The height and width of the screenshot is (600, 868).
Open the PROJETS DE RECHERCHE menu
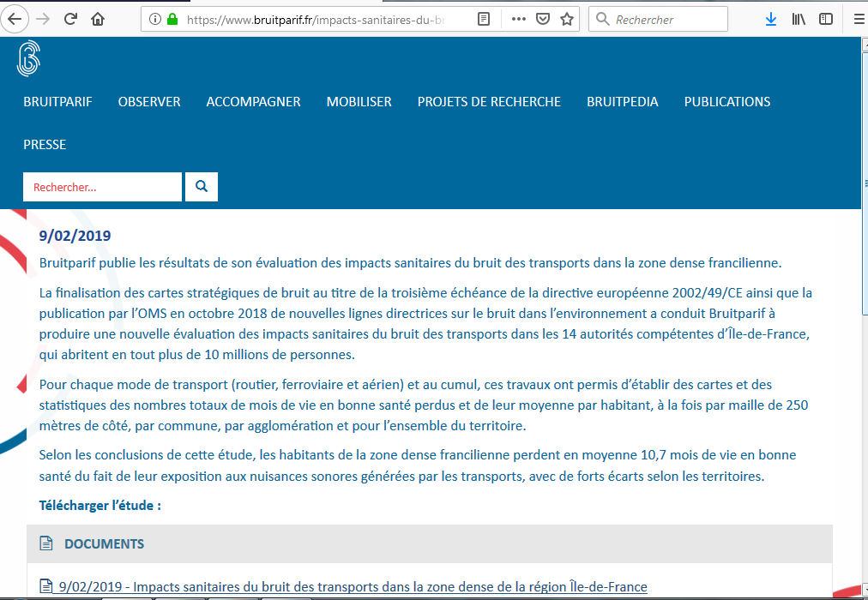pyautogui.click(x=490, y=102)
